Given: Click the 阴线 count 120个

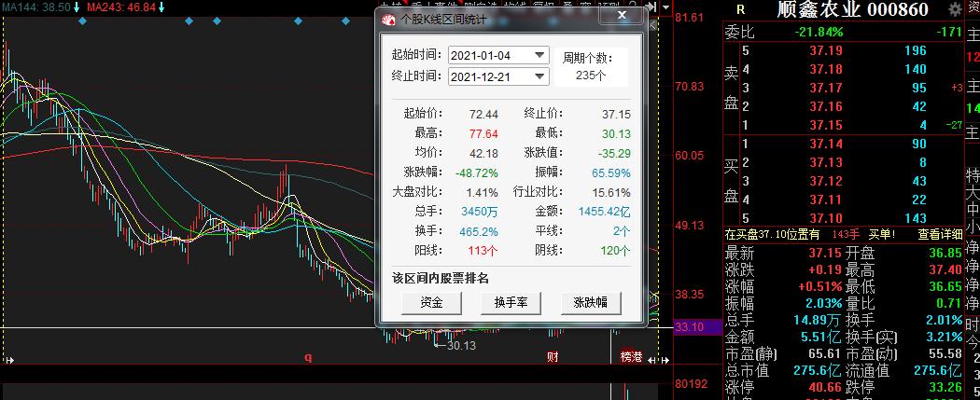Looking at the screenshot, I should [616, 251].
